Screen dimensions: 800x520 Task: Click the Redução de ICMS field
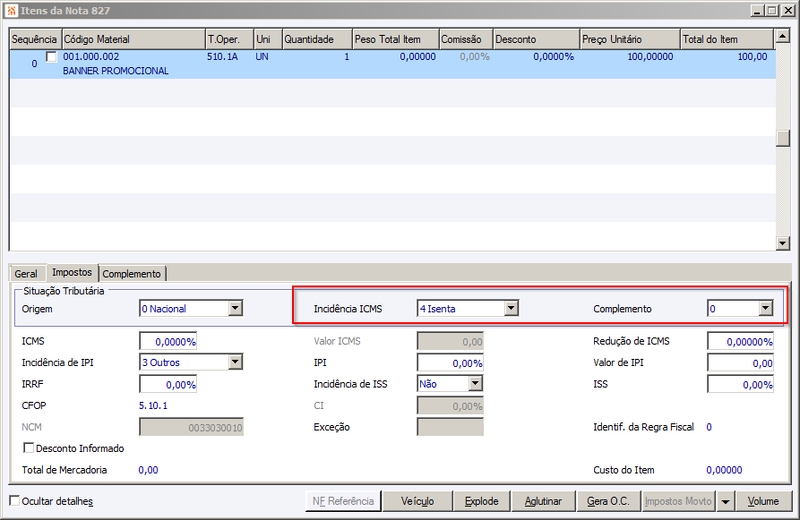740,341
